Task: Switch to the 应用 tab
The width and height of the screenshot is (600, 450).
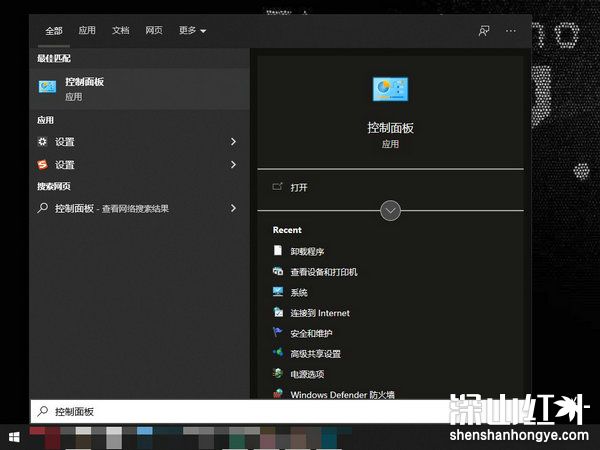Action: (87, 30)
